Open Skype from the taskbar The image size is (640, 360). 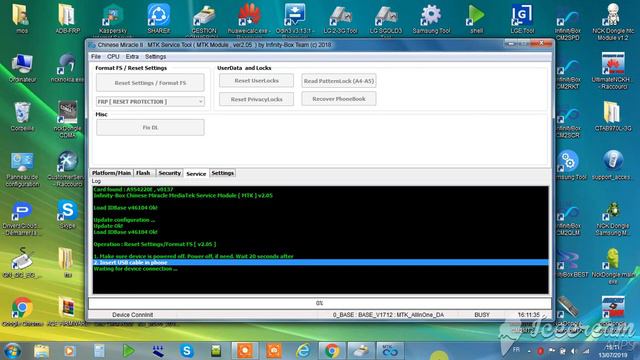tap(187, 351)
